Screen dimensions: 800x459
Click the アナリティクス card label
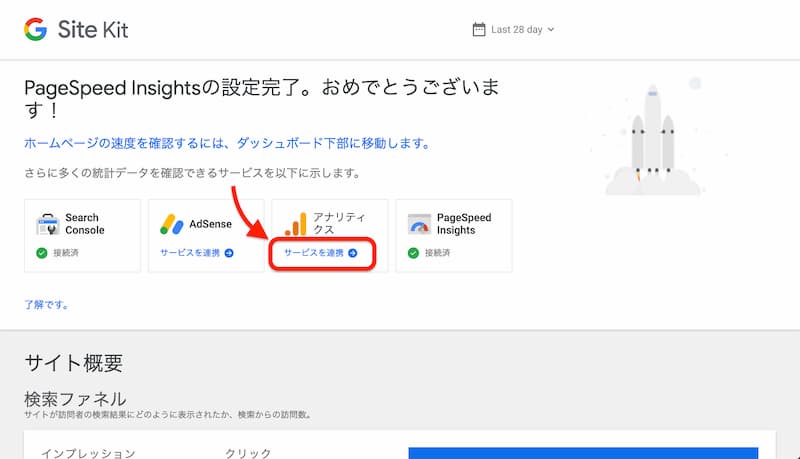339,224
